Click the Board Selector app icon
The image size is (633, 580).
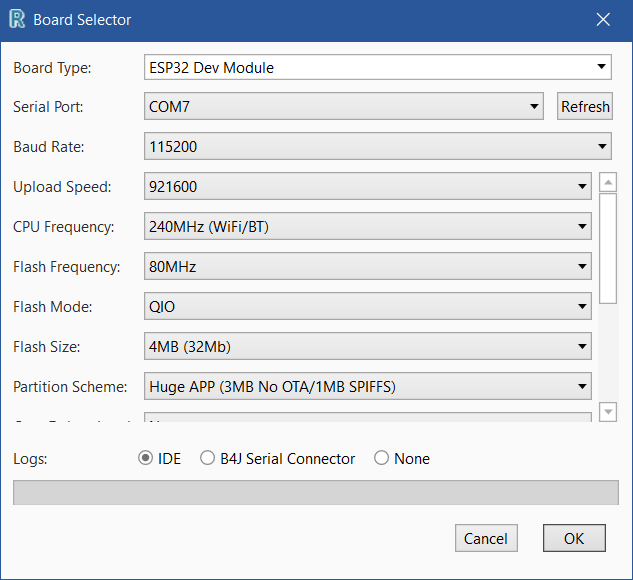[x=16, y=19]
